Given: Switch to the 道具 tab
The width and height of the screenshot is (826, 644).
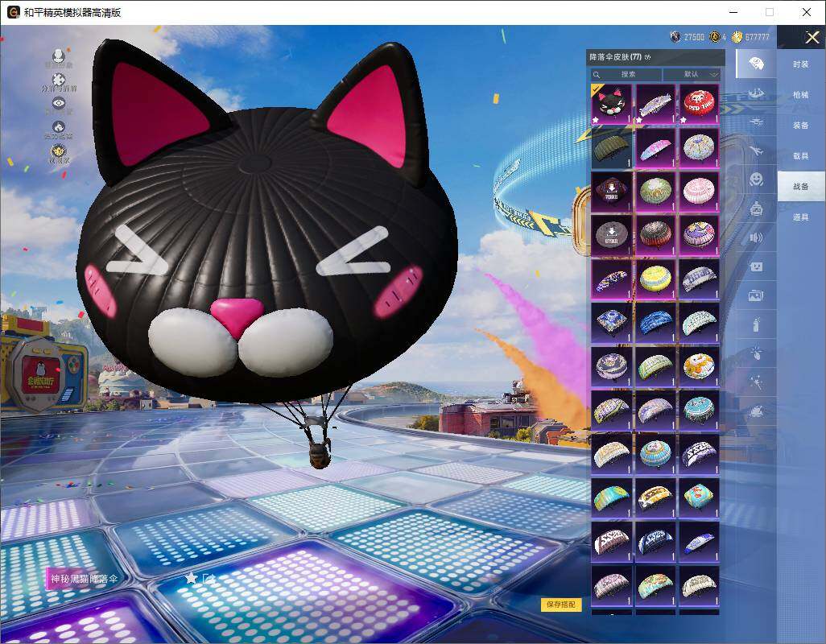Looking at the screenshot, I should coord(801,217).
